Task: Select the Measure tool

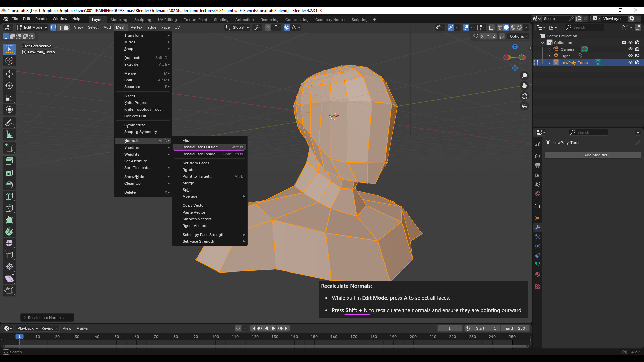Action: click(x=9, y=135)
